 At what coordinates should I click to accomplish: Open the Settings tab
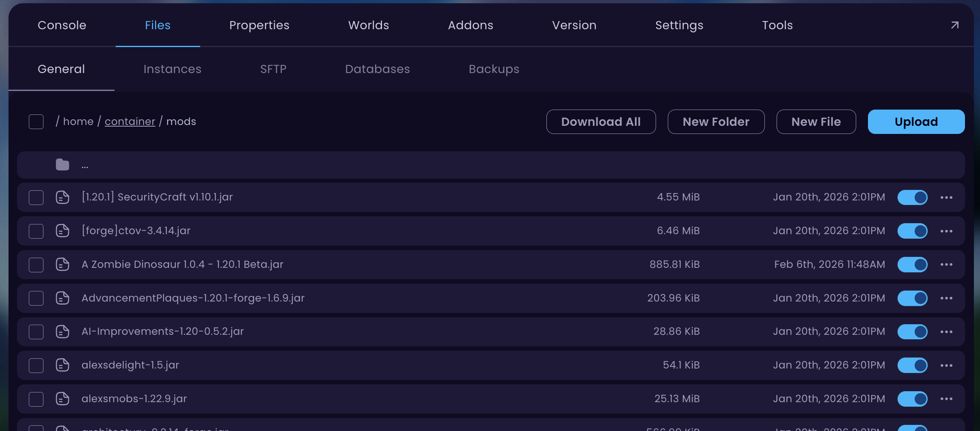(x=679, y=25)
